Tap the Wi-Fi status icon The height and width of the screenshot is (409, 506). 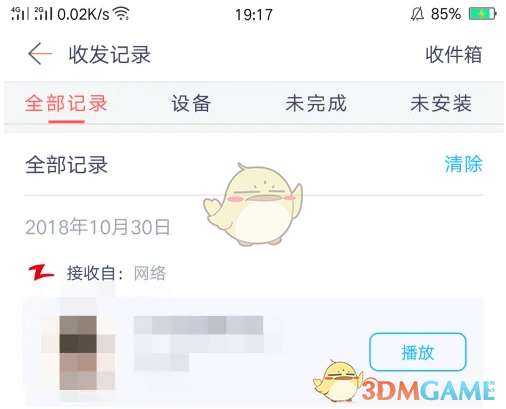(x=121, y=14)
